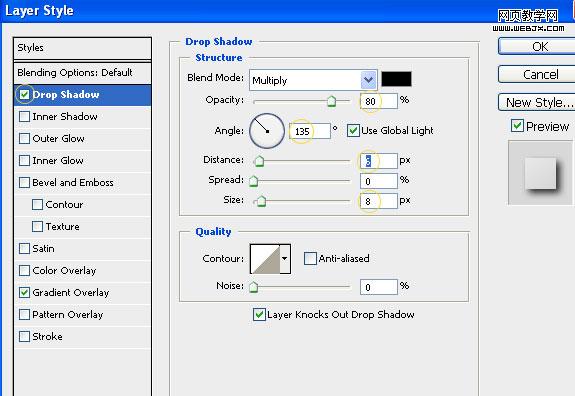Toggle Layer Knocks Out Drop Shadow
This screenshot has width=575, height=396.
pos(259,315)
